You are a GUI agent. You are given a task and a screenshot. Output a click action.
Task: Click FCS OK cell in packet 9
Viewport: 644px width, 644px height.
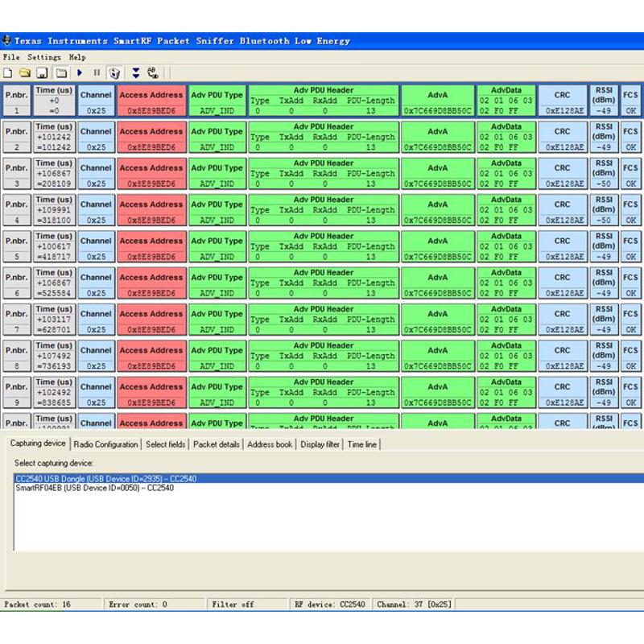coord(630,392)
